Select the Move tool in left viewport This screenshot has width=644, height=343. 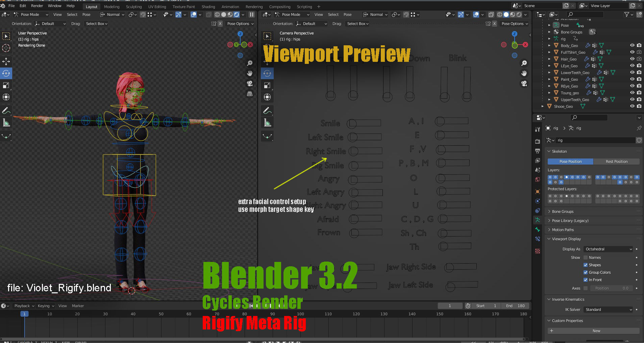click(x=6, y=61)
